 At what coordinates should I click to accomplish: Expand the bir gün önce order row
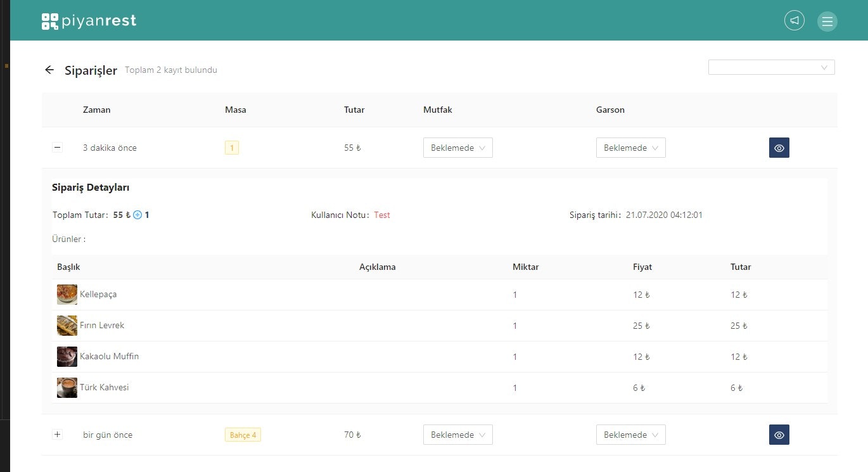[x=57, y=435]
